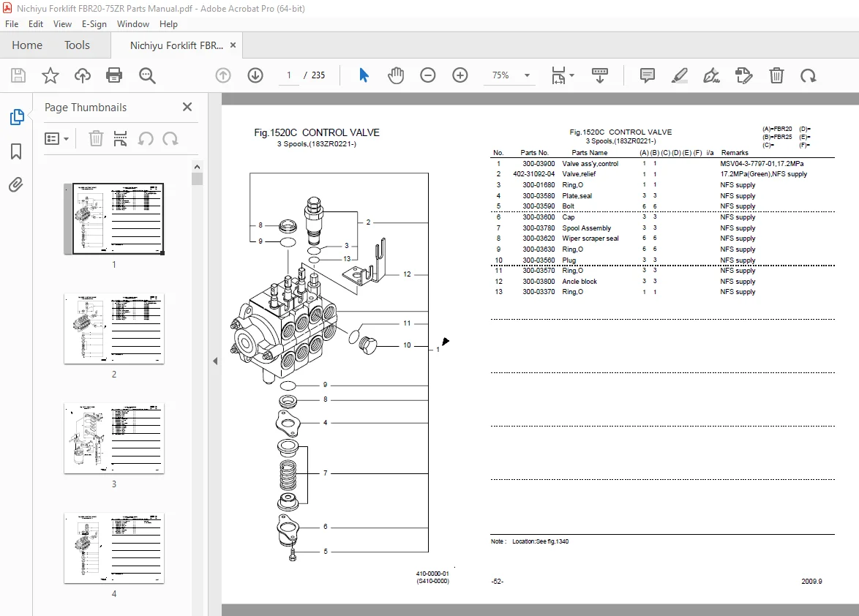Open the zoom level dropdown arrow
Screen dimensions: 859x616
tap(527, 75)
